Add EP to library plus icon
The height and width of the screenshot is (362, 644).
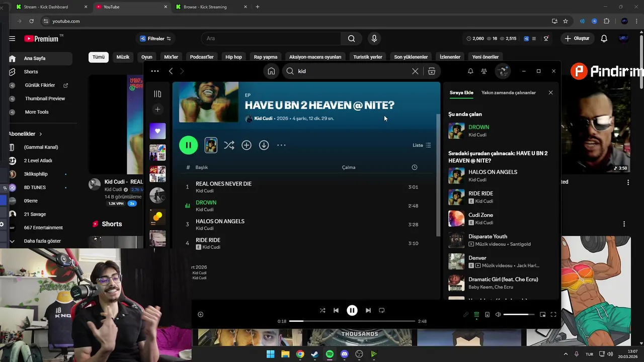coord(247,145)
